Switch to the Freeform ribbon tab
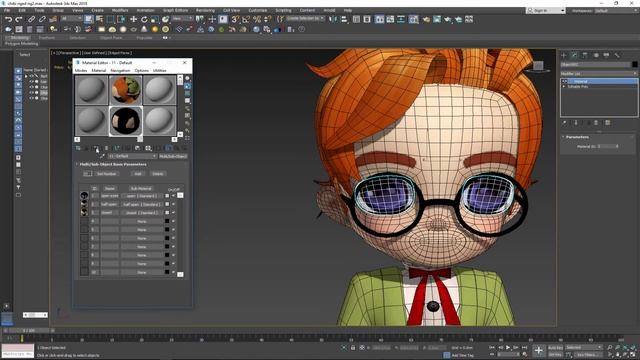Screen dimensions: 640x360 tap(47, 38)
